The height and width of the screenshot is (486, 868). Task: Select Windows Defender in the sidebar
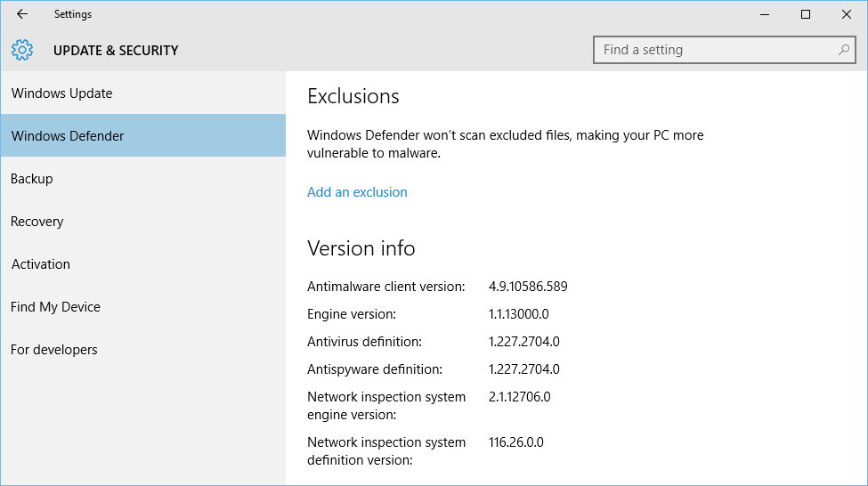(68, 136)
